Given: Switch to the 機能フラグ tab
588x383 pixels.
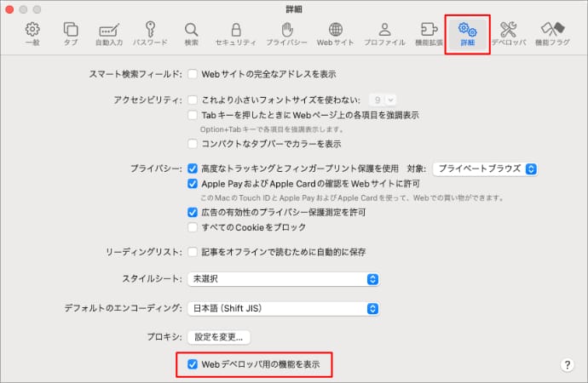Looking at the screenshot, I should click(x=553, y=32).
